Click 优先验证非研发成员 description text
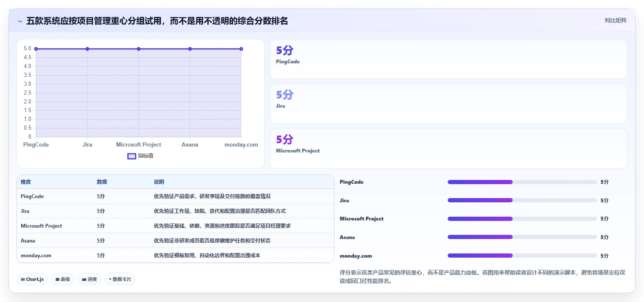Viewport: 644px width, 302px height. [212, 241]
